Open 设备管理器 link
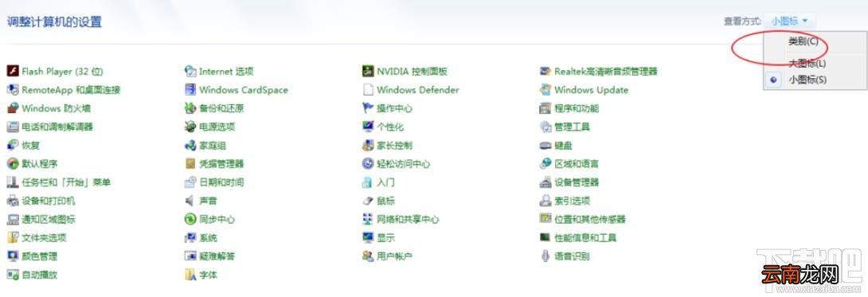Screen dimensions: 868x297 [577, 182]
